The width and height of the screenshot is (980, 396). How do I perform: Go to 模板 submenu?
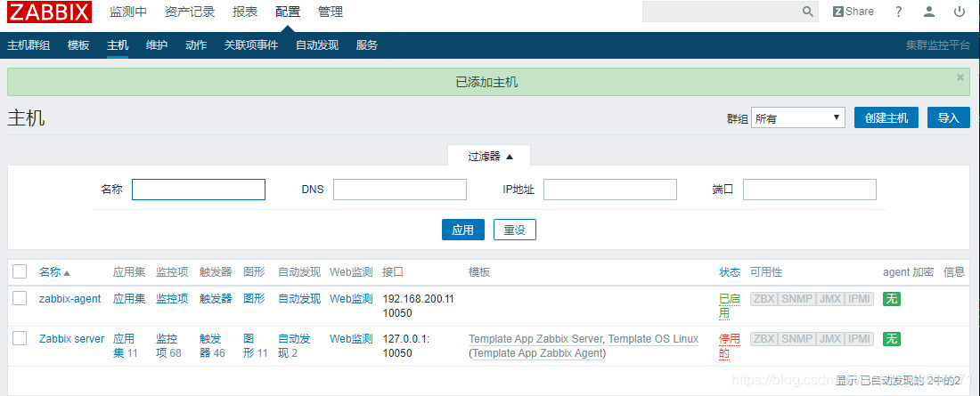tap(78, 45)
